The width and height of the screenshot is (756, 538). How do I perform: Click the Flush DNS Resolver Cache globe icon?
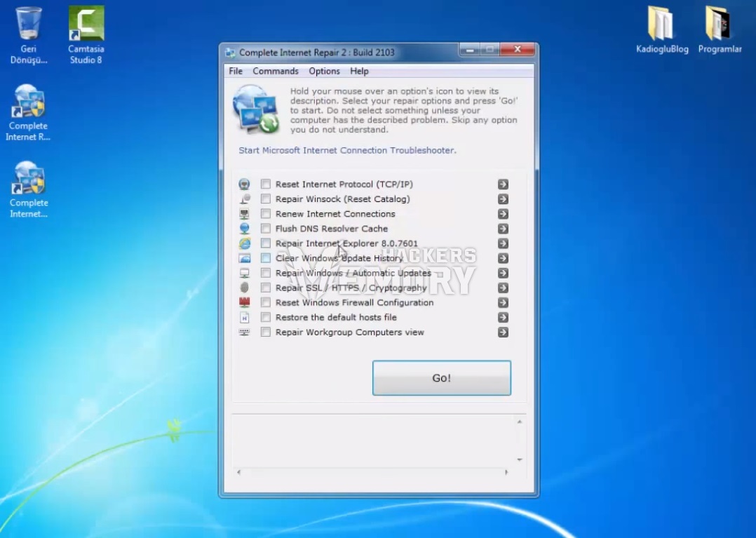click(245, 229)
